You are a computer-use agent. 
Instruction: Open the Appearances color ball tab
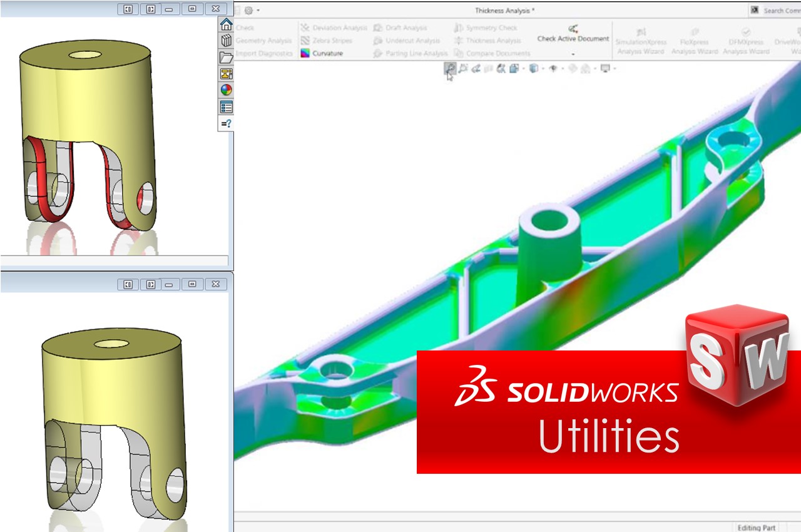227,90
